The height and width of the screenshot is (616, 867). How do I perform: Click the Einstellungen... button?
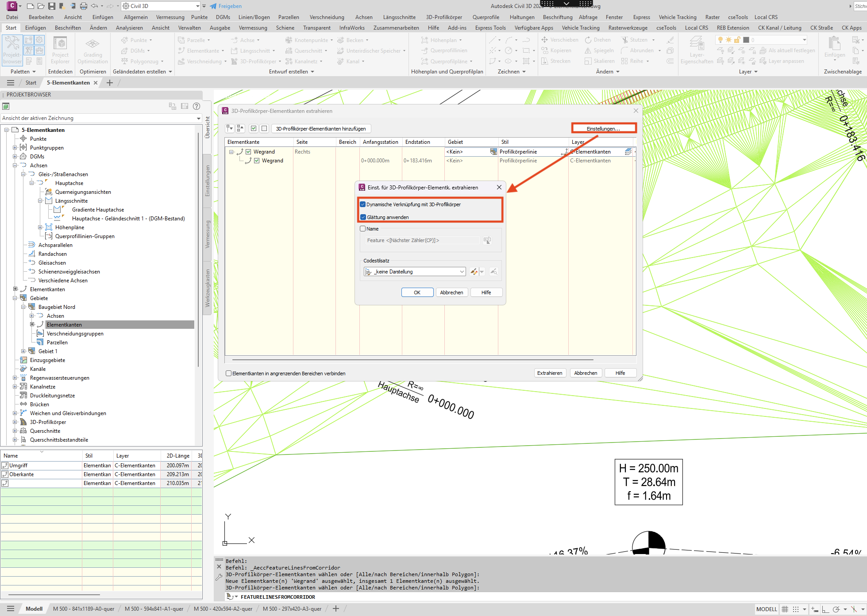tap(603, 129)
